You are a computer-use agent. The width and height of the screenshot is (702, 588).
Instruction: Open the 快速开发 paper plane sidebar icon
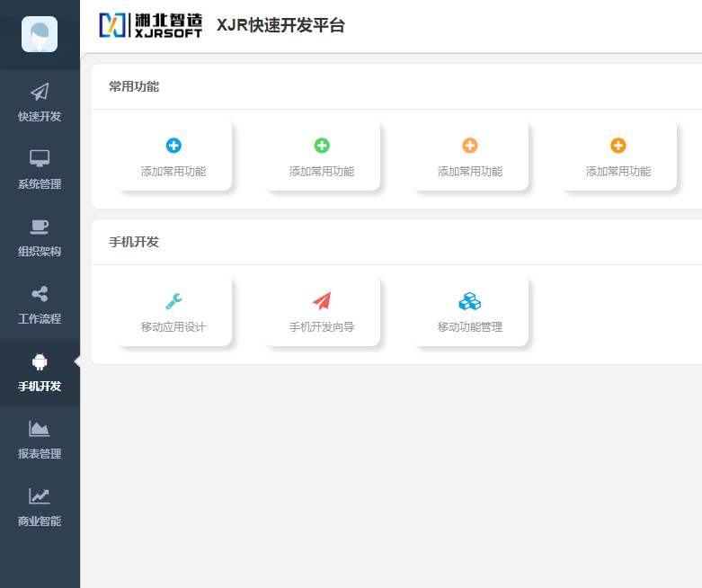click(x=40, y=92)
